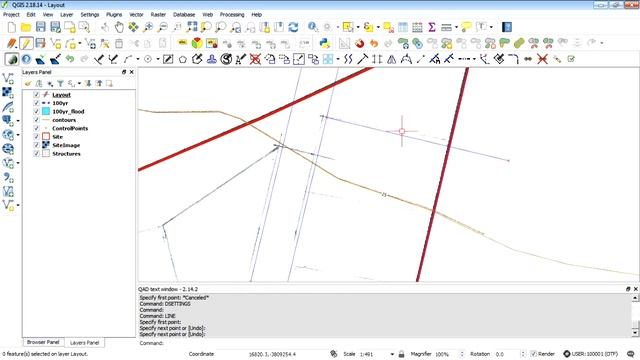Select the Pan Map hand tool
Screen dimensions: 640x360
(119, 27)
